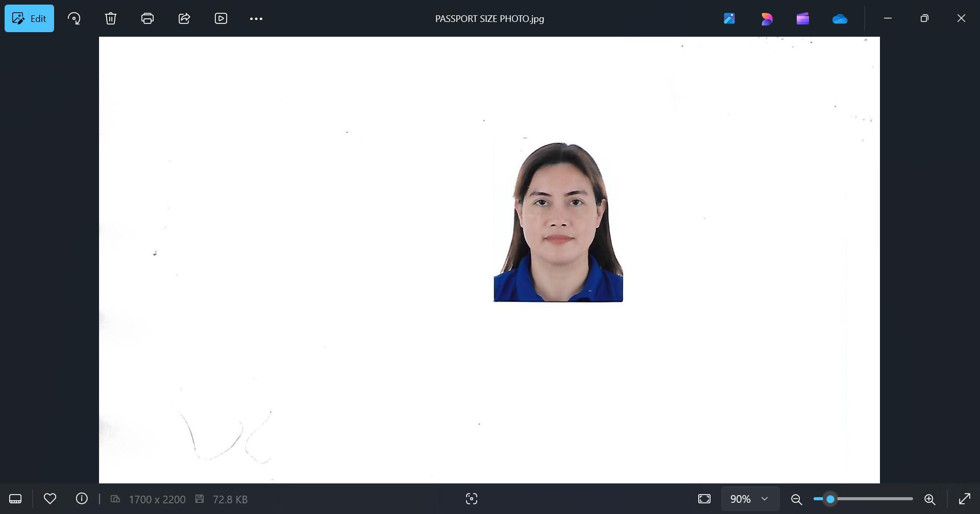Click the passport portrait in the image

point(558,222)
